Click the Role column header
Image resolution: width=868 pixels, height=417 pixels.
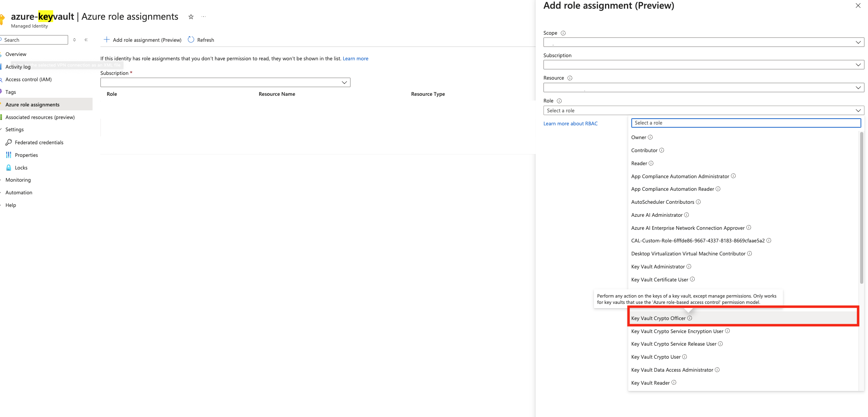112,94
